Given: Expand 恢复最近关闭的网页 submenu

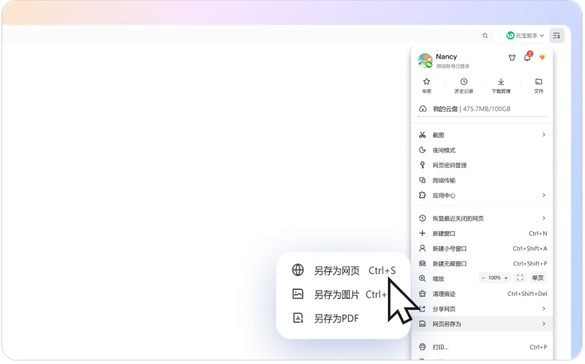Looking at the screenshot, I should coord(482,218).
